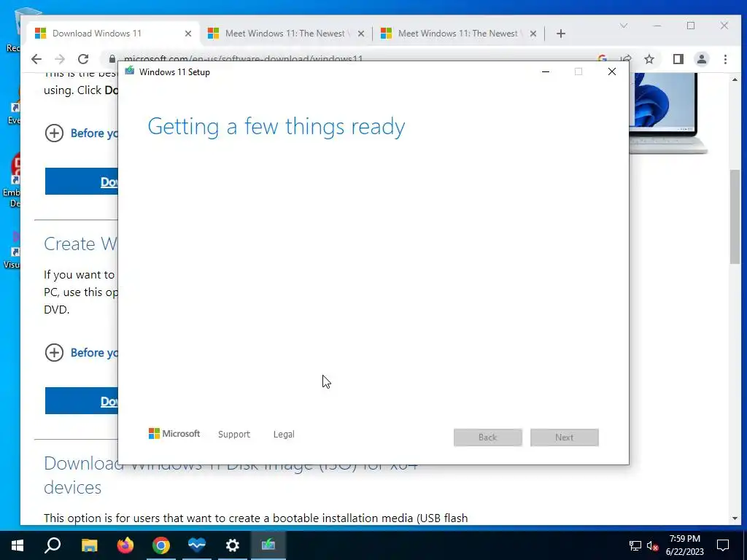The width and height of the screenshot is (747, 560).
Task: Open Firefox from taskbar
Action: [x=125, y=545]
